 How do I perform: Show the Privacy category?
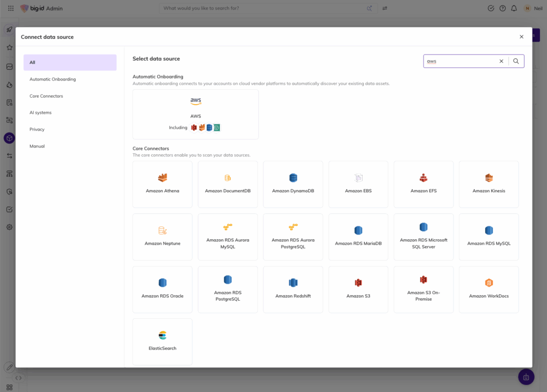pyautogui.click(x=37, y=129)
